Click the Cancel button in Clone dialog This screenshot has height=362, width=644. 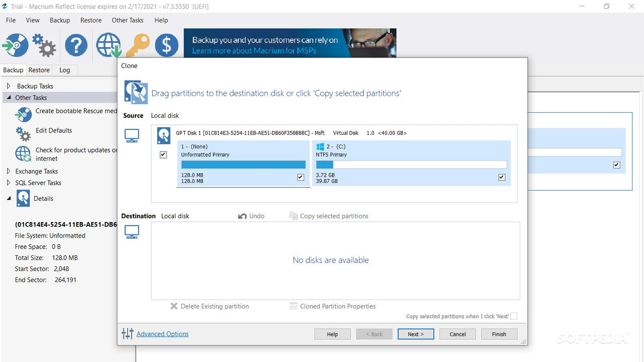[458, 334]
